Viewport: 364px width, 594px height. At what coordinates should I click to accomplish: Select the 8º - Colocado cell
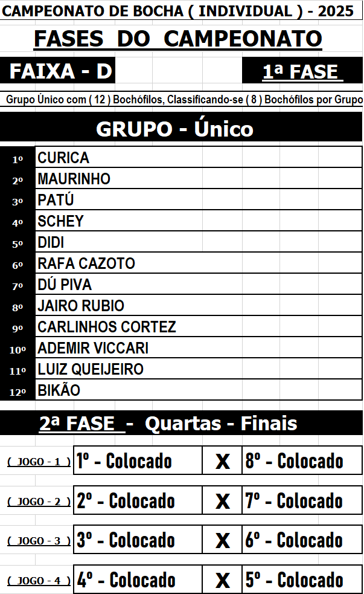coord(302,460)
